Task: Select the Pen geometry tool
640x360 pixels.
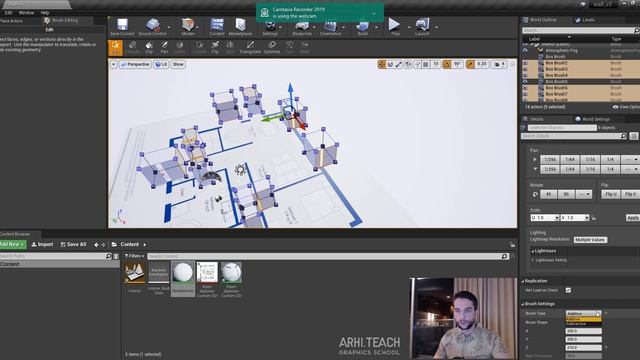Action: 164,48
